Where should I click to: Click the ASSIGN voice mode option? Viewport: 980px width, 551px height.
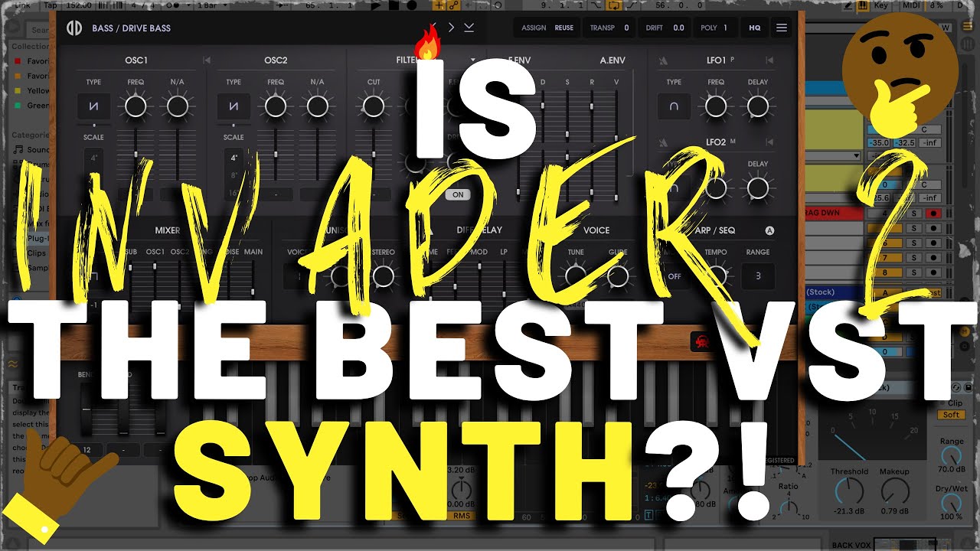[x=534, y=28]
